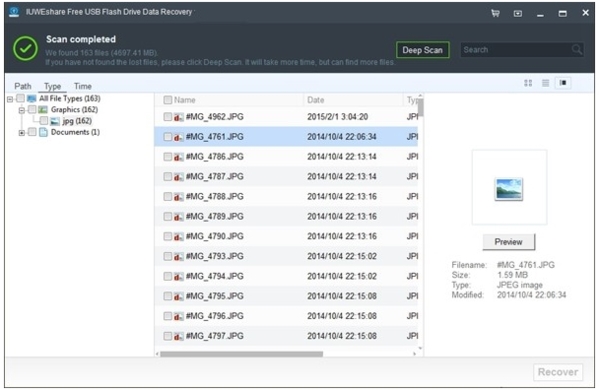The width and height of the screenshot is (599, 390).
Task: Click the scroll left arrow
Action: pos(157,354)
